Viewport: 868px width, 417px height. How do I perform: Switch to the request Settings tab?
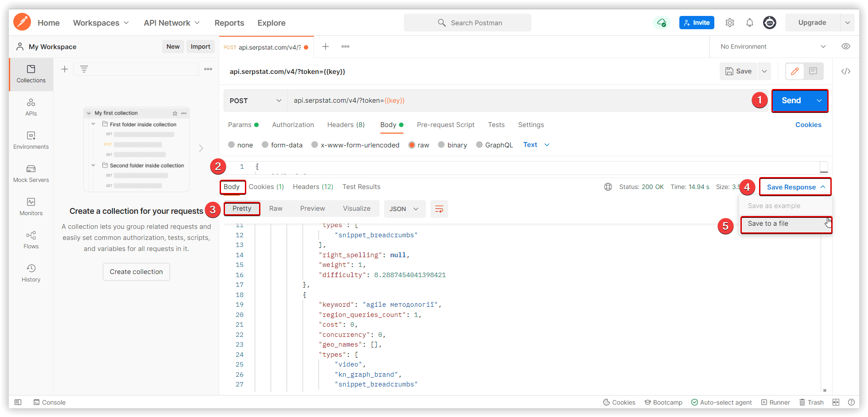click(x=531, y=125)
